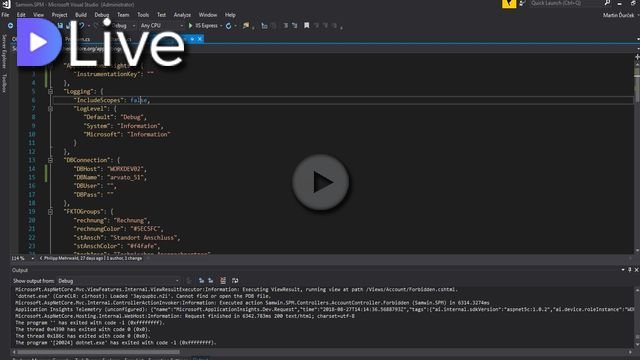
Task: Open the Help menu
Action: click(230, 15)
